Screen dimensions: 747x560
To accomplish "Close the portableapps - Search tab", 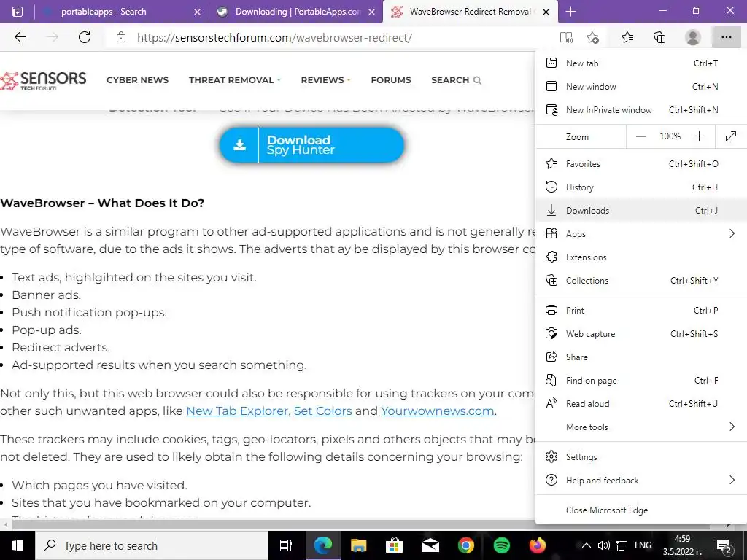I will [197, 12].
